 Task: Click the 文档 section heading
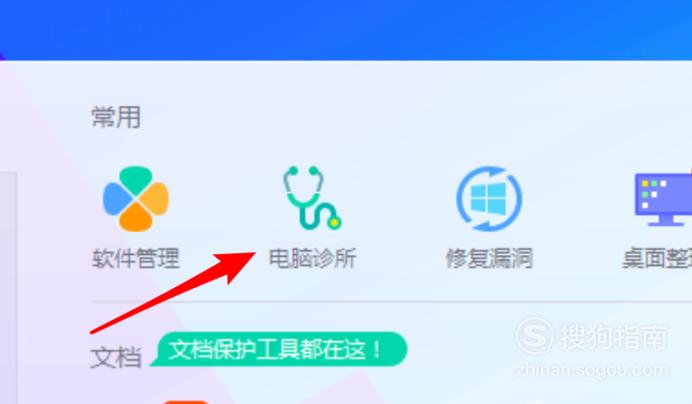(x=116, y=357)
